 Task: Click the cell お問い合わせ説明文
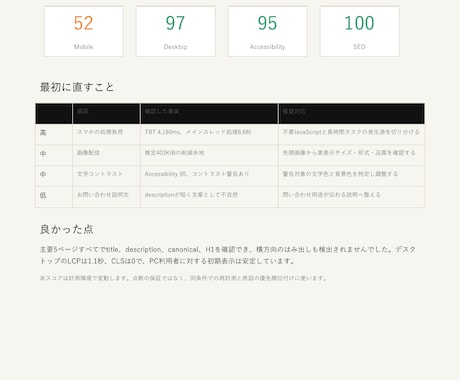click(106, 197)
